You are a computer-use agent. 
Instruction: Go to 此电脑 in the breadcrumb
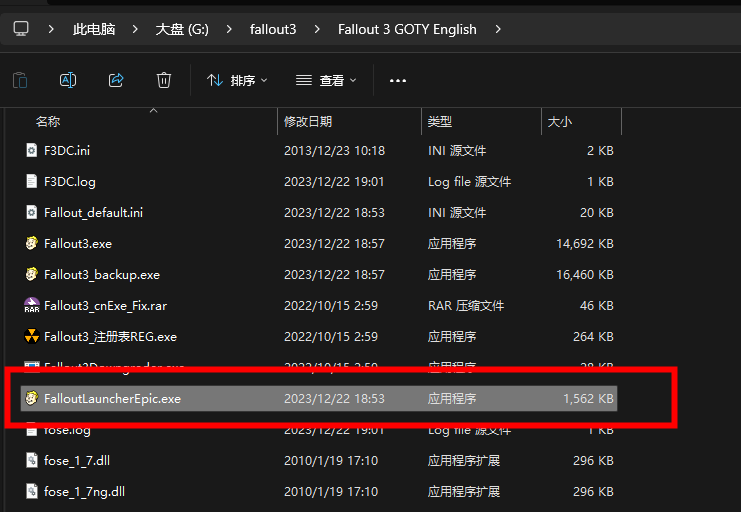(x=94, y=29)
